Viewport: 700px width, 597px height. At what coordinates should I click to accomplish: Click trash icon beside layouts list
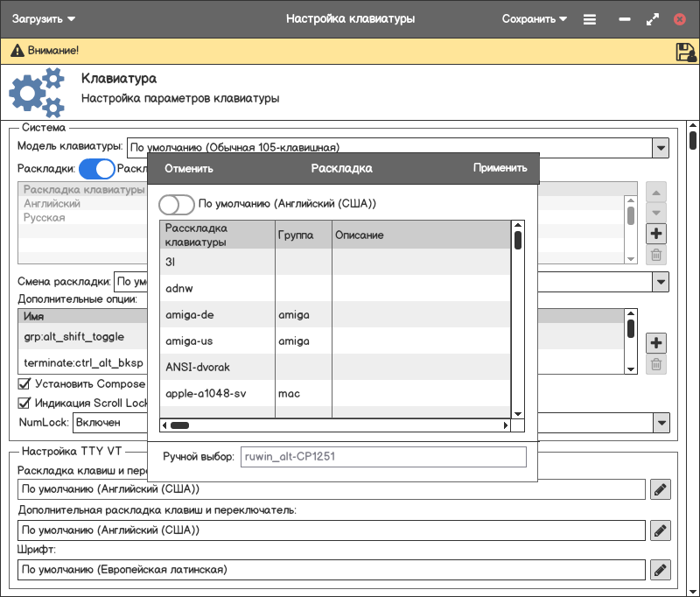[656, 256]
